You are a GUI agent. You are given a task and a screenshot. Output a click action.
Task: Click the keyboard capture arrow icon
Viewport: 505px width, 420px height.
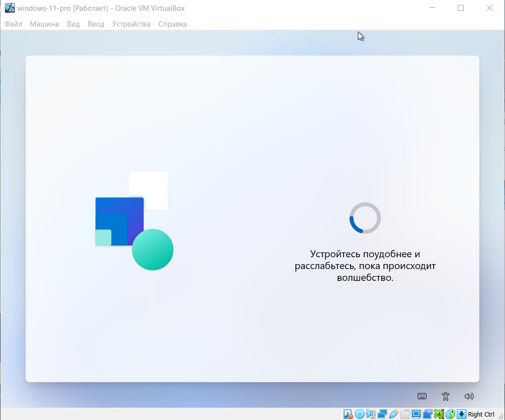click(462, 414)
